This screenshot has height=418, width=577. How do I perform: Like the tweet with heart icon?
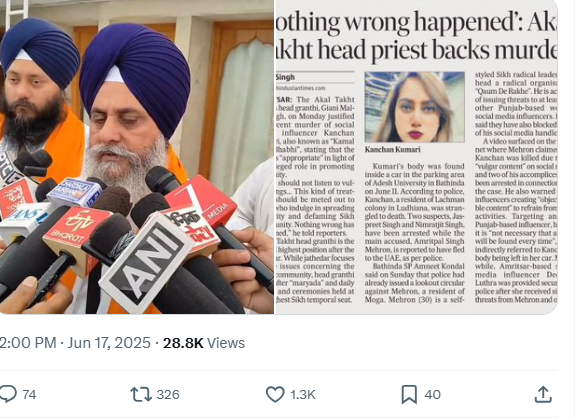[x=275, y=394]
